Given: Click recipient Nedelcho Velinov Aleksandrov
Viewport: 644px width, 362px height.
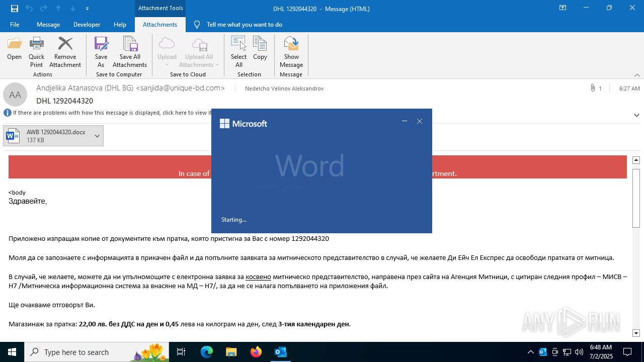Looking at the screenshot, I should click(284, 88).
